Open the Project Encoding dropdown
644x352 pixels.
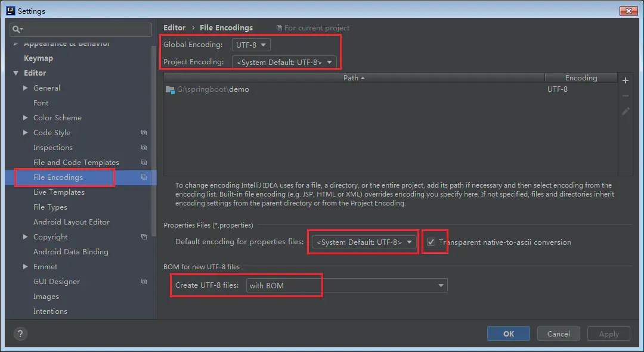284,62
